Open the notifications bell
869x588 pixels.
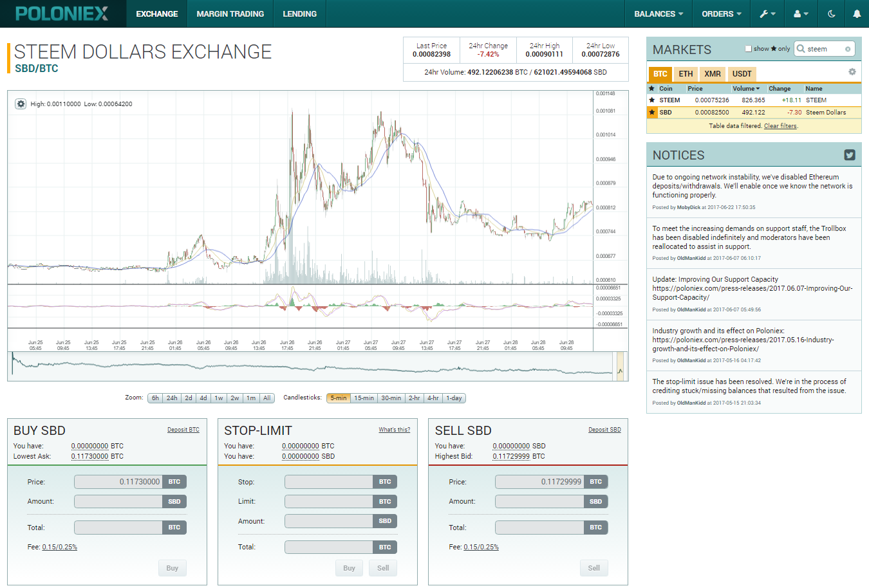857,14
